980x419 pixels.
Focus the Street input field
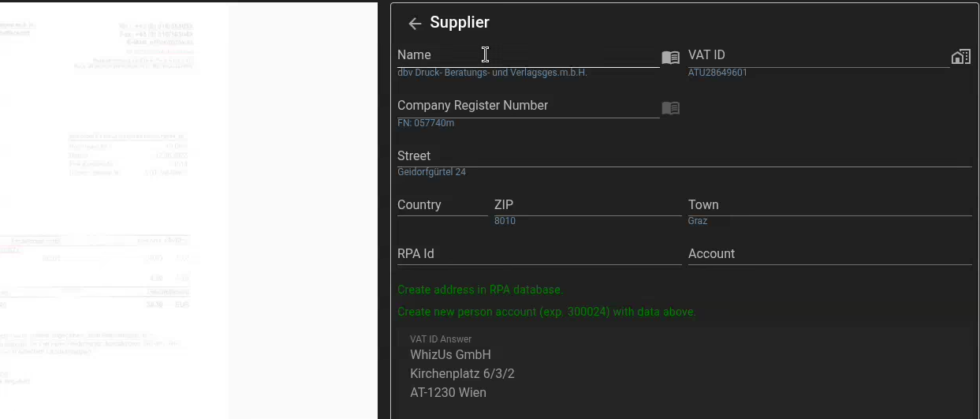[x=684, y=156]
